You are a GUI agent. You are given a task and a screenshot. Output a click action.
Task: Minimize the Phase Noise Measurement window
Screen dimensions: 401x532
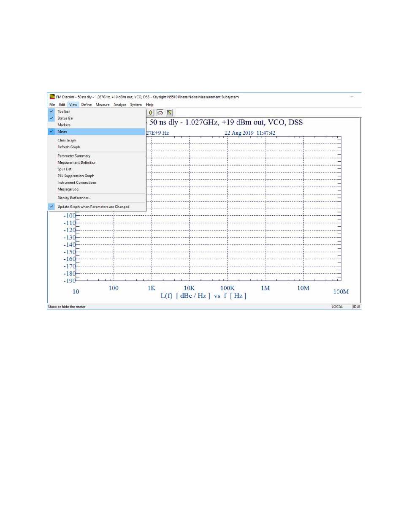point(352,97)
